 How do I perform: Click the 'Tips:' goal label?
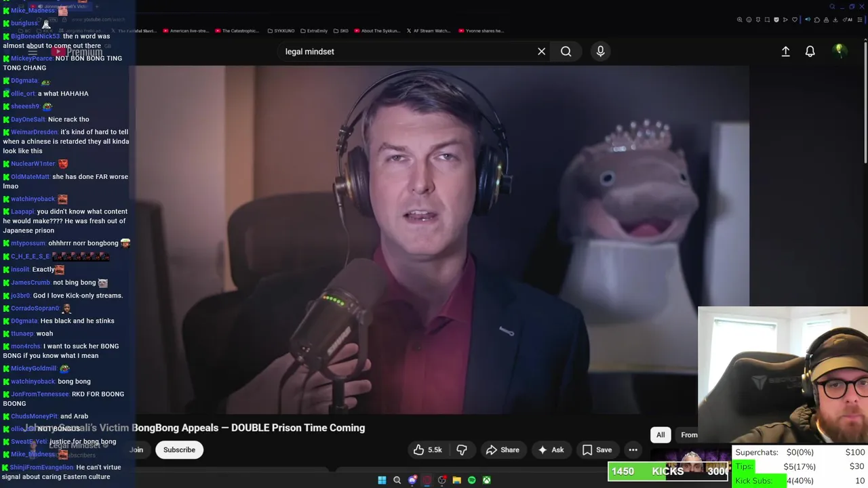point(745,466)
